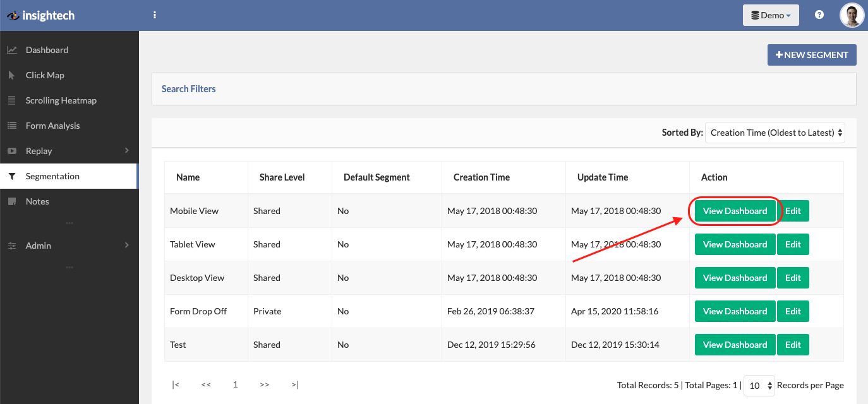Edit the Form Drop Off segment
This screenshot has width=868, height=404.
(793, 311)
